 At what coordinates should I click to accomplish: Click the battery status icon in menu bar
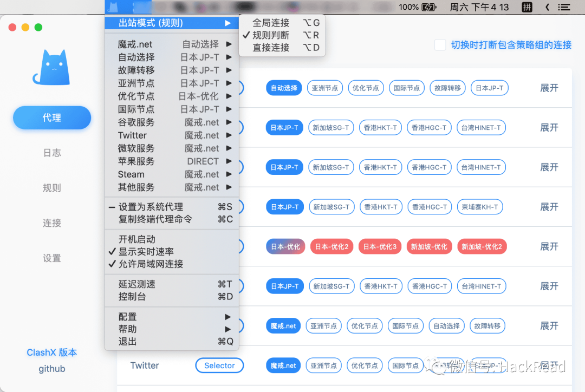(x=429, y=7)
